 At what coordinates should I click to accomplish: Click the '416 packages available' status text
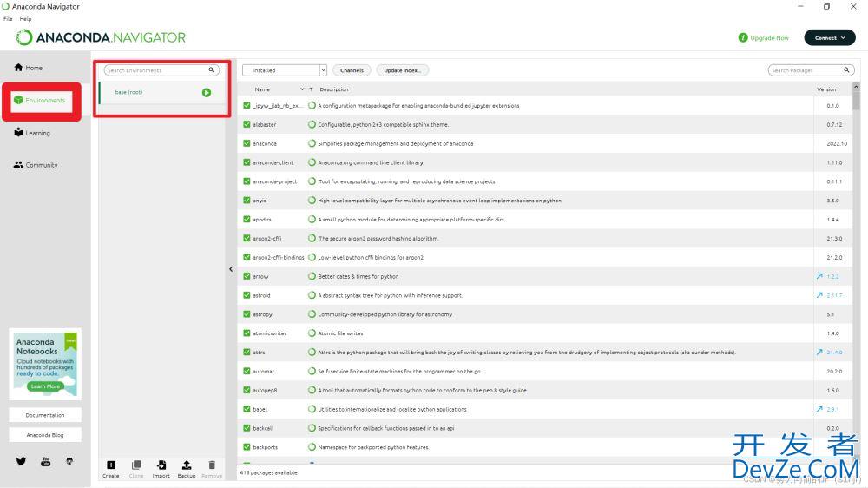pyautogui.click(x=268, y=472)
